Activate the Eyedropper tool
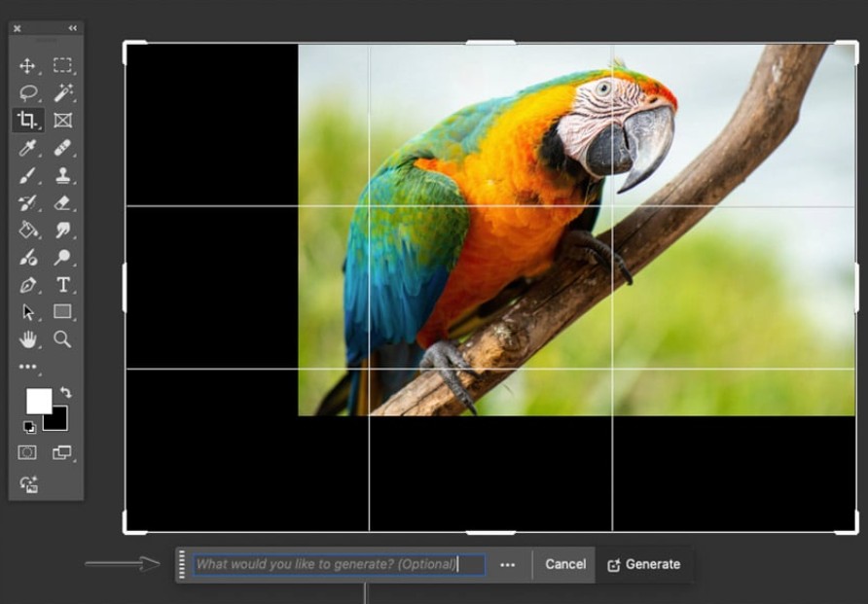Screen dimensions: 868x604 point(27,148)
